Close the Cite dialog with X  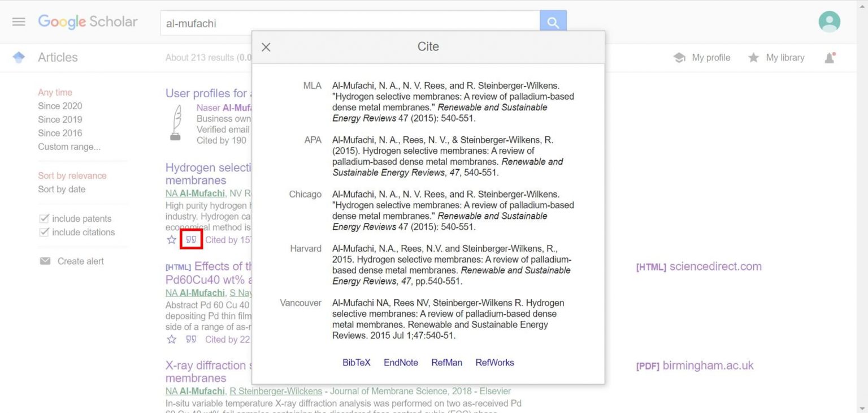(266, 47)
